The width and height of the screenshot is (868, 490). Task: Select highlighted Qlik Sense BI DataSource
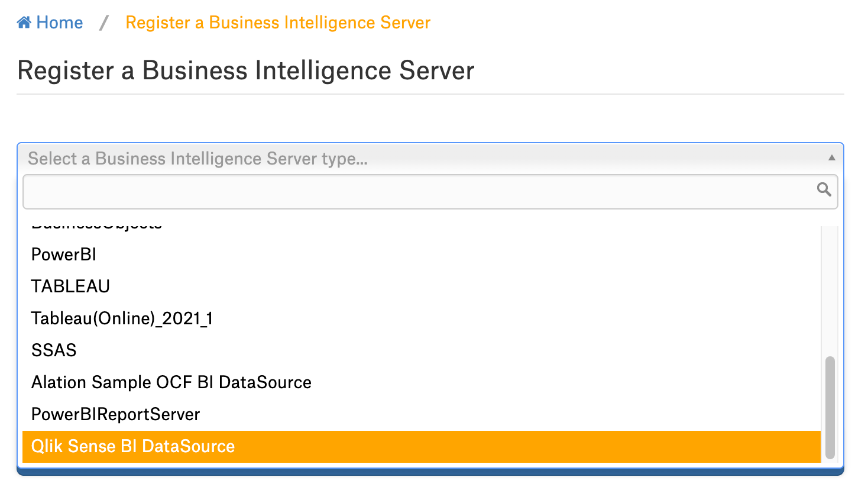tap(422, 446)
